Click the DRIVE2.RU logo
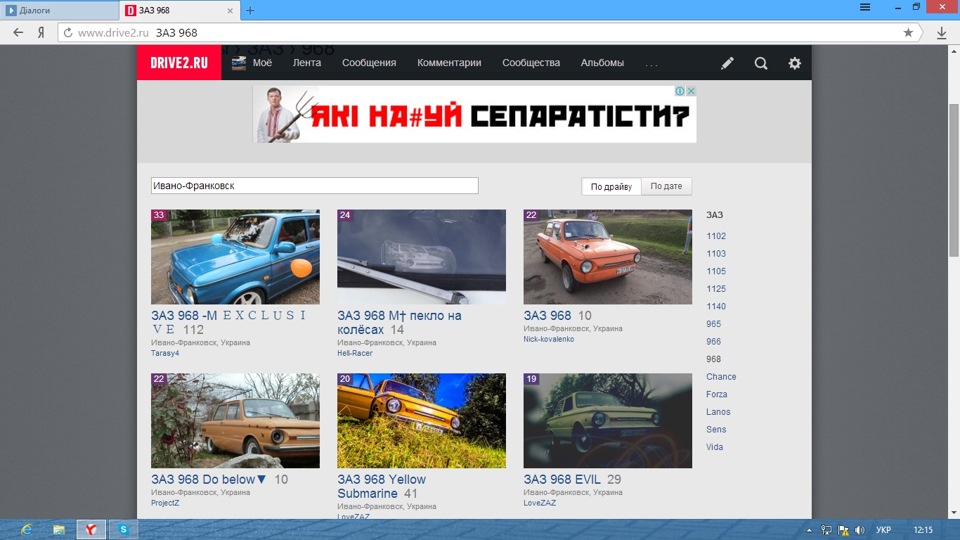960x540 pixels. (179, 62)
